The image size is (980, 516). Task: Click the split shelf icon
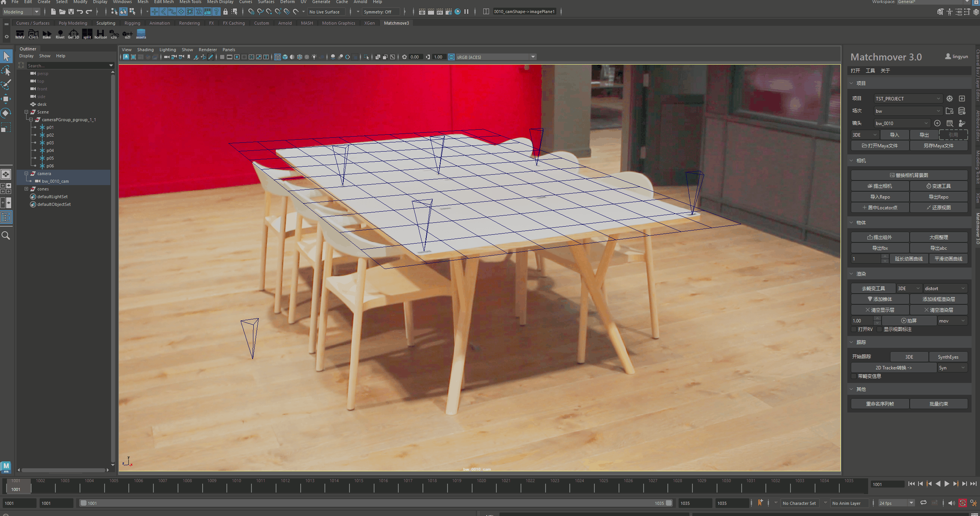click(x=87, y=34)
